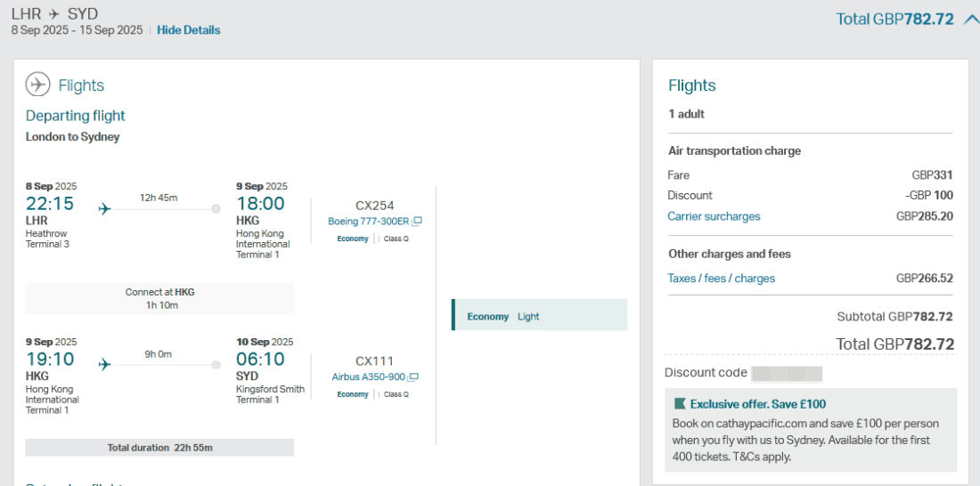Click the endpoint dot on the 12h 45m line
Viewport: 980px width, 486px height.
pos(216,209)
